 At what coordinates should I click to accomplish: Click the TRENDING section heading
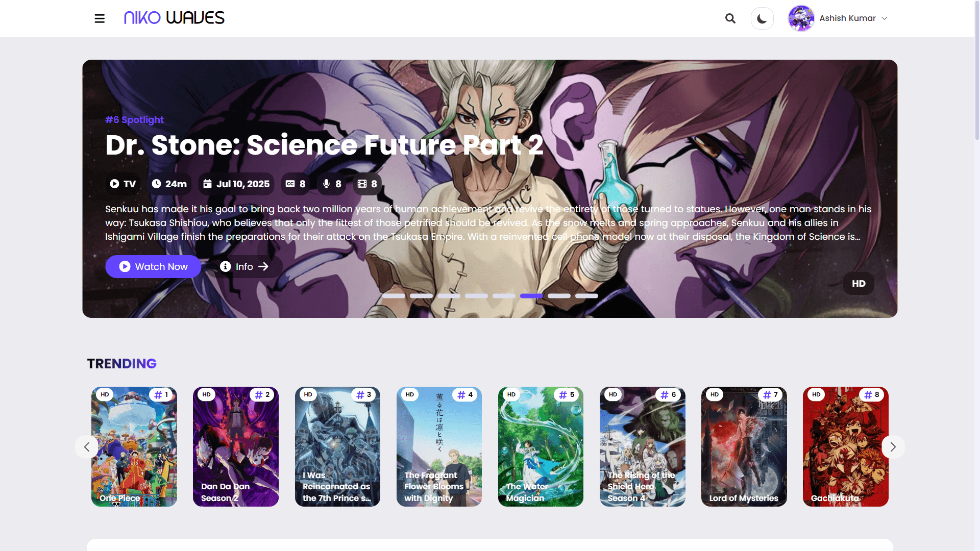121,364
